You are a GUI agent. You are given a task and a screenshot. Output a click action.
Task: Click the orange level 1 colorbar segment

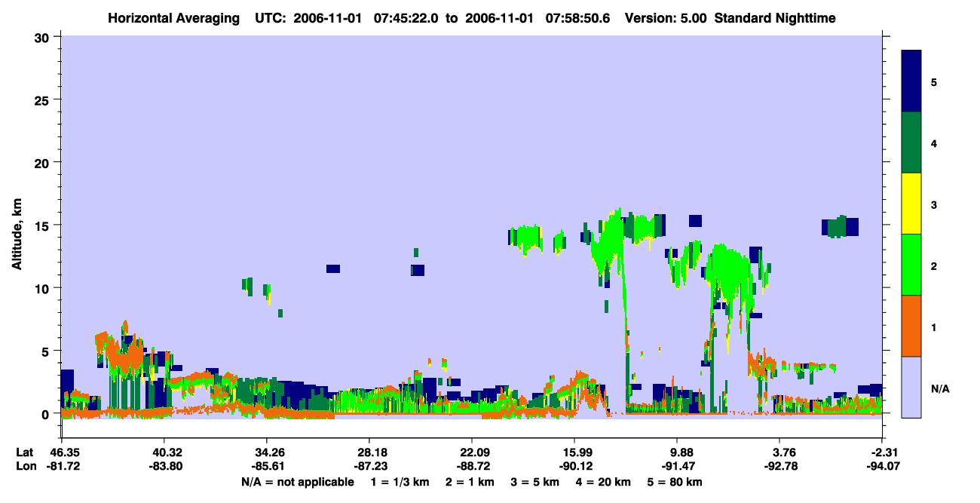tap(911, 326)
